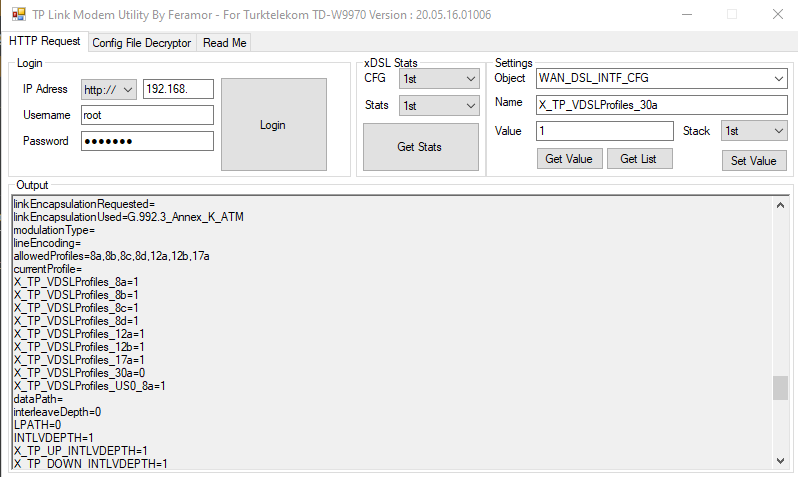Open the xDSL Stats dropdown

(x=439, y=106)
